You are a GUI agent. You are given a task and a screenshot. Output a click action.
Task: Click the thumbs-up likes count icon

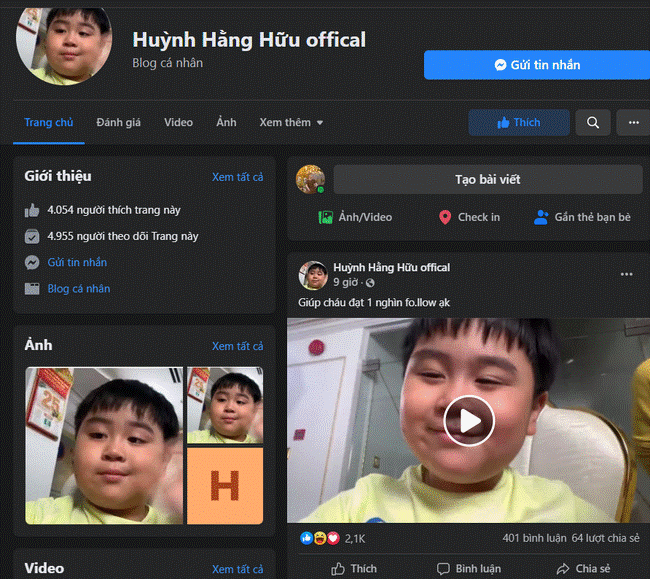click(32, 211)
